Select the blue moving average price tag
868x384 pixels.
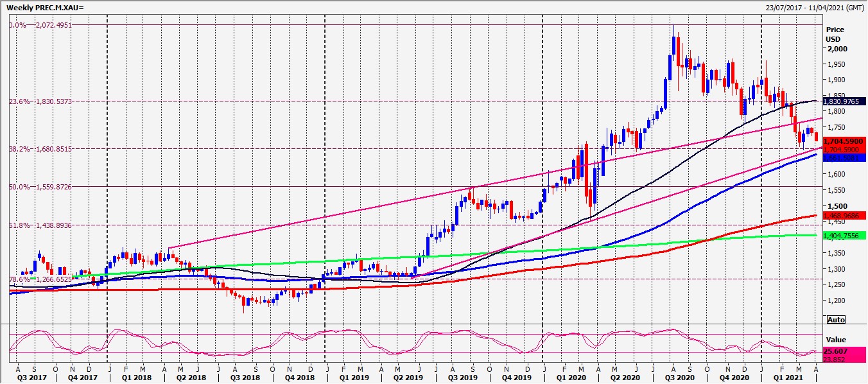coord(844,157)
